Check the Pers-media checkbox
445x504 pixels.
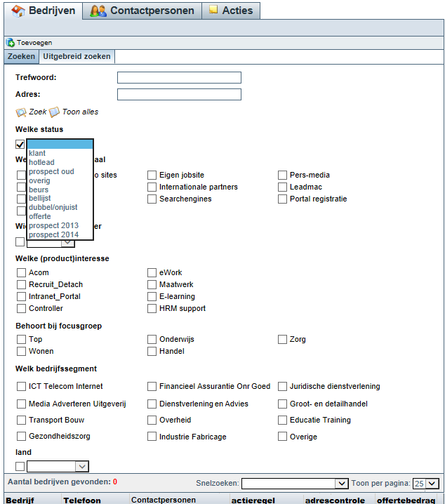[282, 175]
